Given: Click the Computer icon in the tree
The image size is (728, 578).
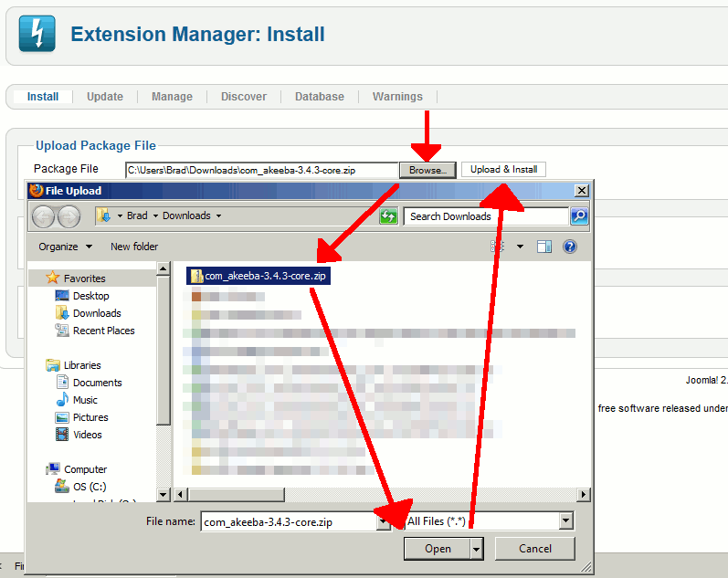Looking at the screenshot, I should click(53, 469).
